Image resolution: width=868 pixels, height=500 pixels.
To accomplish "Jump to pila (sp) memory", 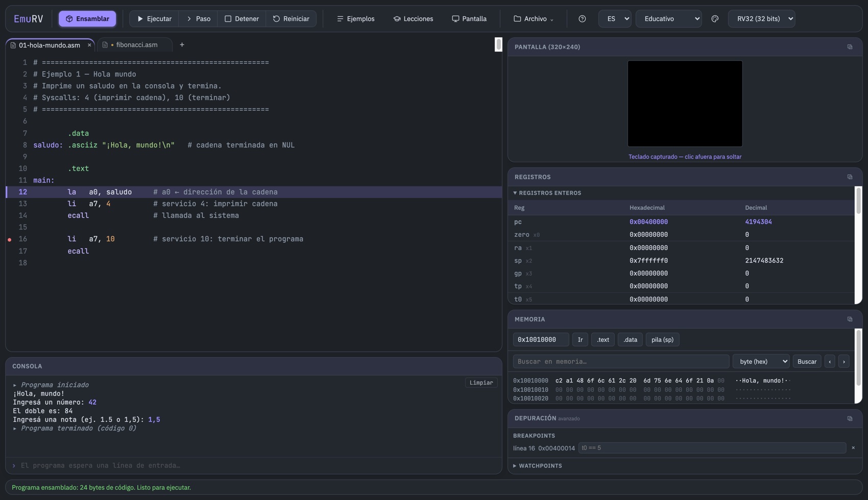I will pos(662,340).
